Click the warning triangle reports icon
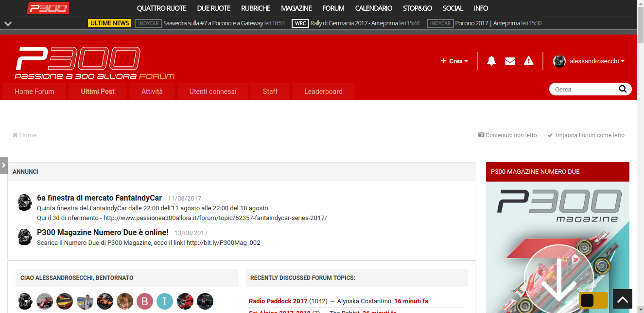 (x=529, y=61)
